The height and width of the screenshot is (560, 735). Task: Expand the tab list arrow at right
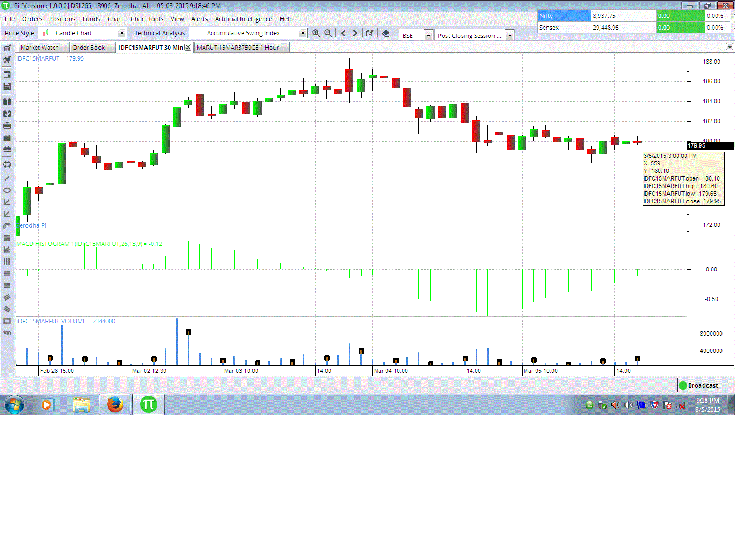[730, 47]
